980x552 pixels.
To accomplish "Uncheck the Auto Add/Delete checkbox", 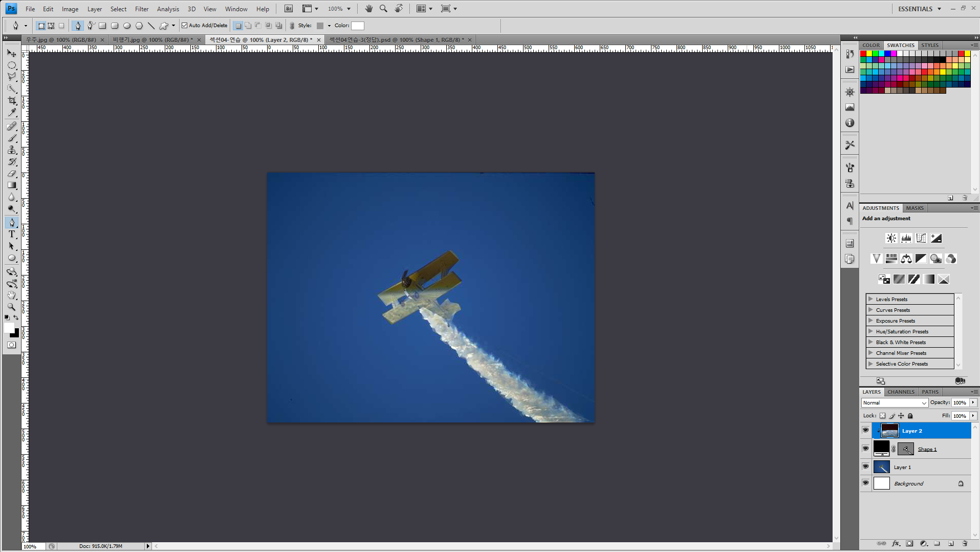I will coord(185,26).
